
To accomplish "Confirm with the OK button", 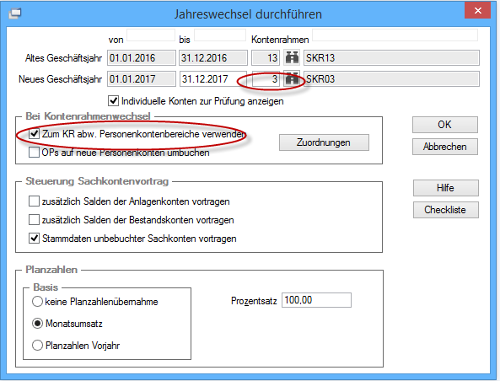I will point(445,124).
